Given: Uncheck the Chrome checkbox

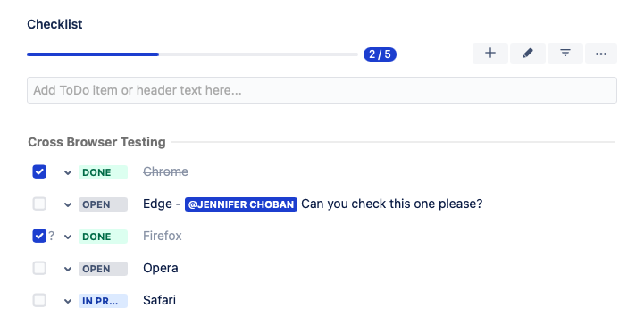Looking at the screenshot, I should (x=39, y=171).
